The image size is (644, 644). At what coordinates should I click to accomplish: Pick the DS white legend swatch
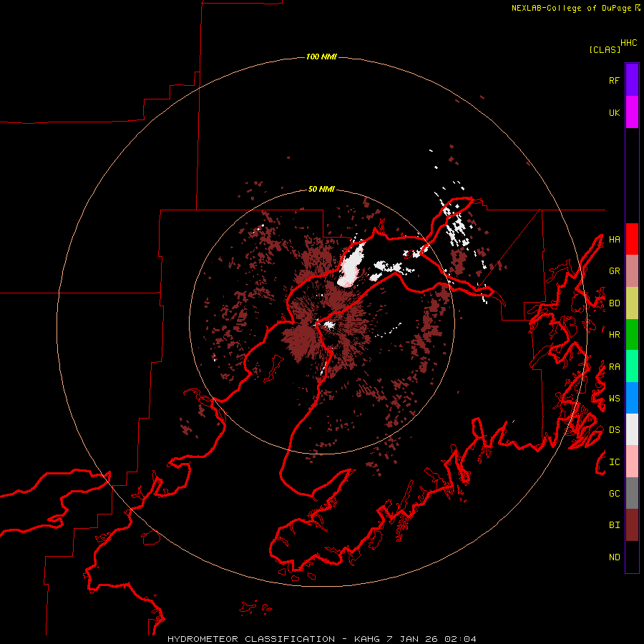pyautogui.click(x=632, y=429)
